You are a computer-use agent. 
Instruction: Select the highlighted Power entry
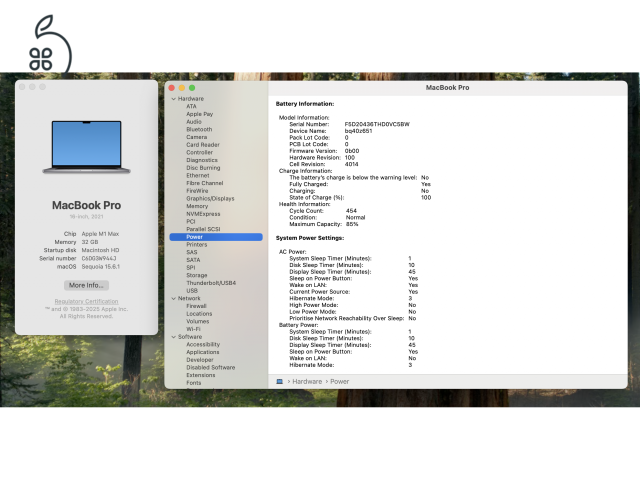click(216, 237)
